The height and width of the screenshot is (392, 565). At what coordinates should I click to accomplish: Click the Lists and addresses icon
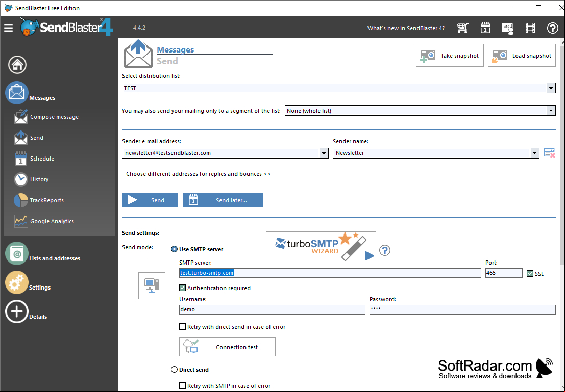17,253
